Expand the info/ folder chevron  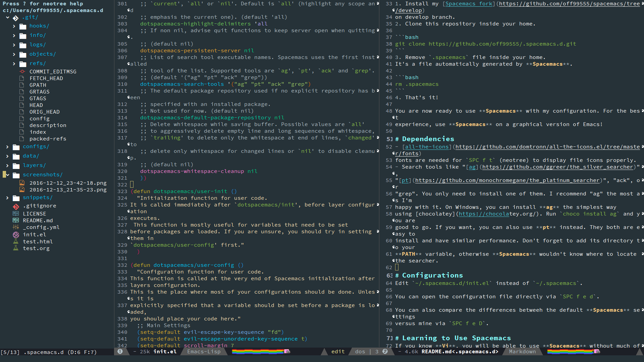tap(14, 36)
